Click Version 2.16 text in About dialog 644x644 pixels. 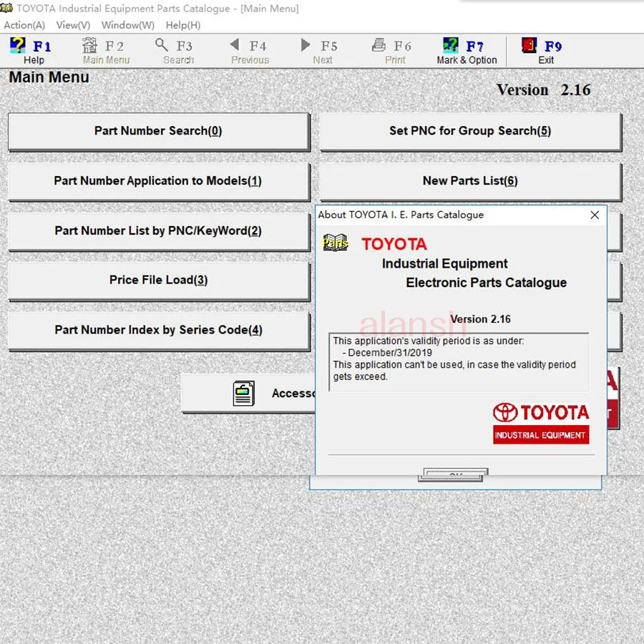coord(480,319)
